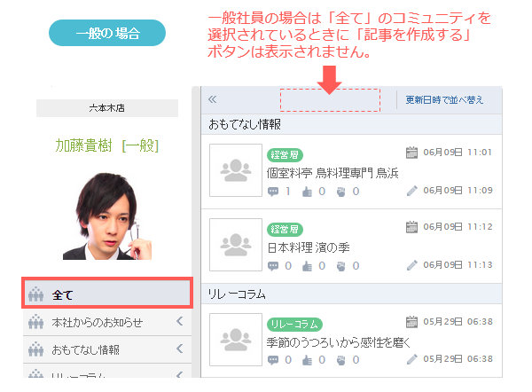Click pencil icon beside 06月09日 11:13
The image size is (532, 392).
tap(412, 265)
